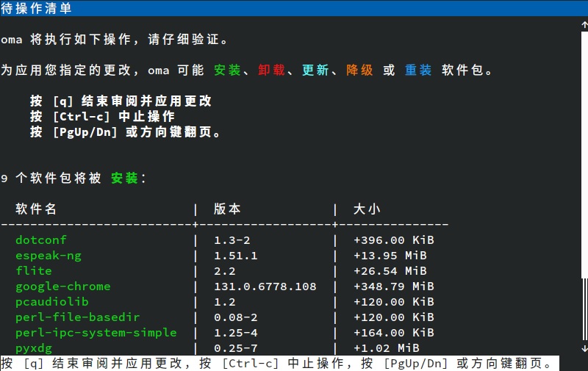Click the red 卸载 word

271,70
